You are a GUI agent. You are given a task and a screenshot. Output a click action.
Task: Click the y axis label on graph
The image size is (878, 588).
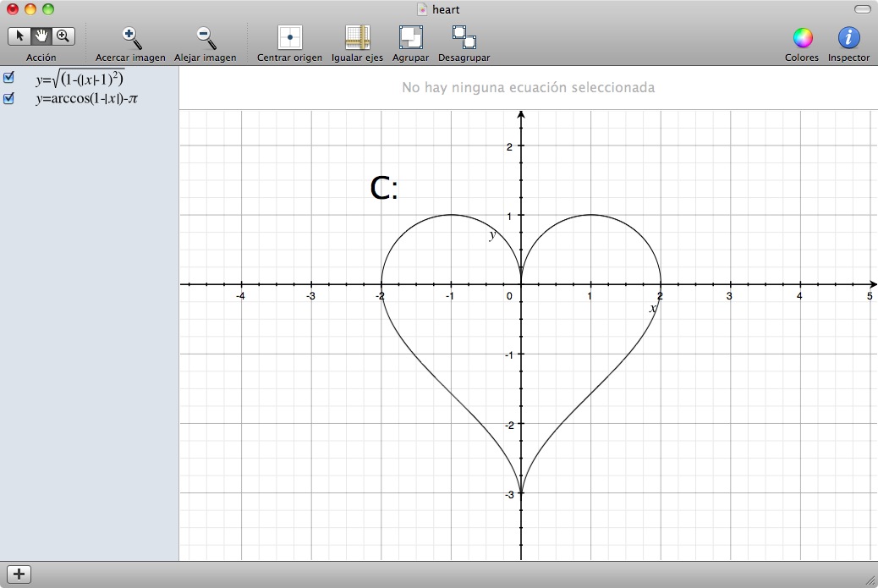[492, 234]
